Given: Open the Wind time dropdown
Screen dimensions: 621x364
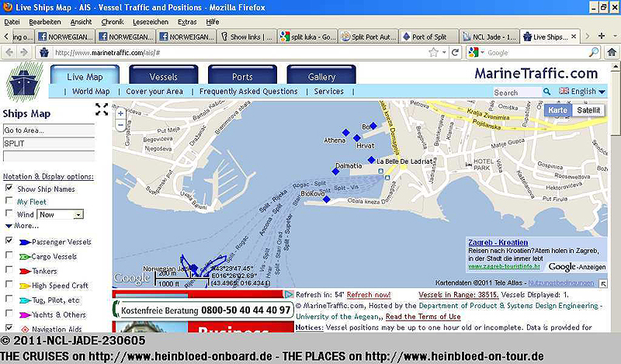Looking at the screenshot, I should (x=61, y=214).
